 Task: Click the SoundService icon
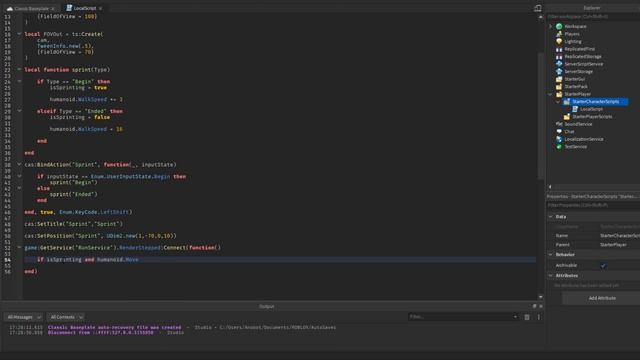[559, 124]
